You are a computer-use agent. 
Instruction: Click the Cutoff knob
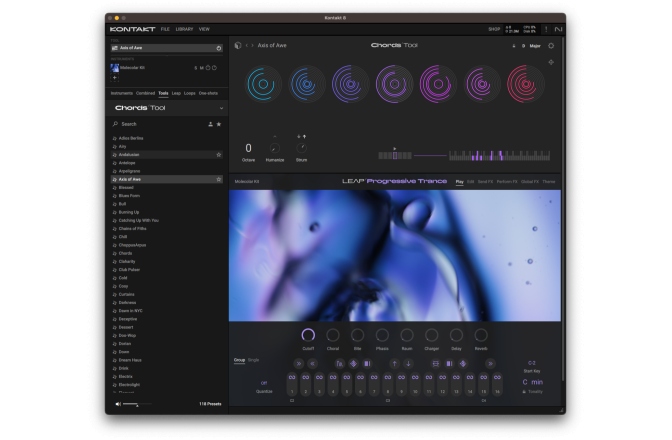[x=308, y=335]
